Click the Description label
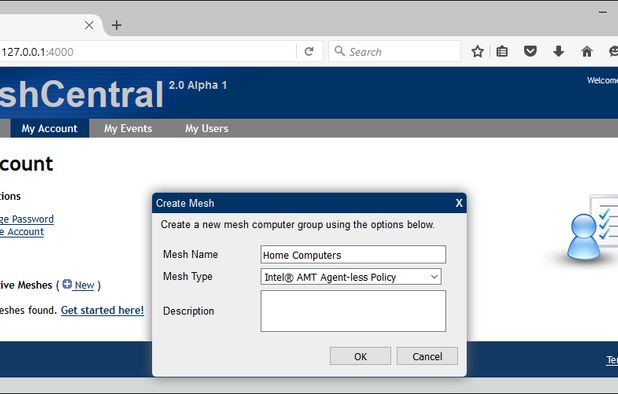618x394 pixels. click(x=188, y=311)
